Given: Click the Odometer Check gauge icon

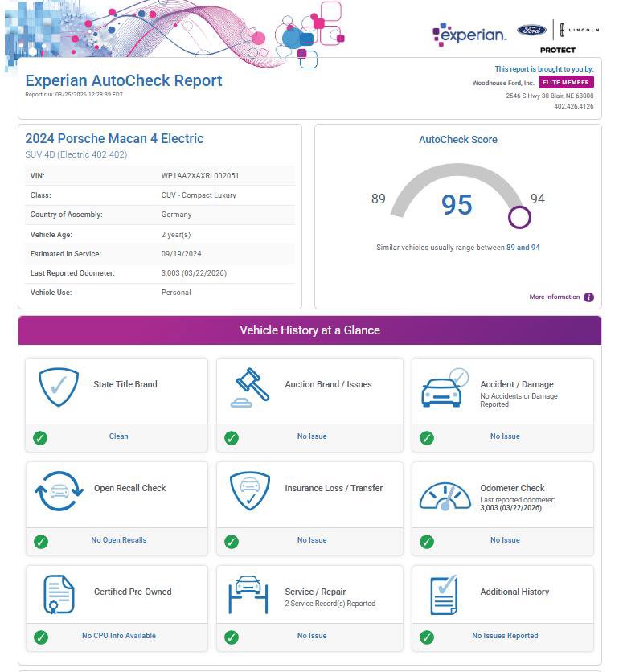Looking at the screenshot, I should (445, 497).
